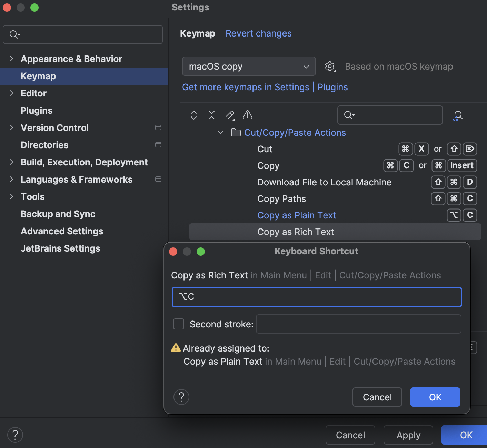This screenshot has width=487, height=448.
Task: Select the Copy as Plain Text action
Action: tap(296, 215)
